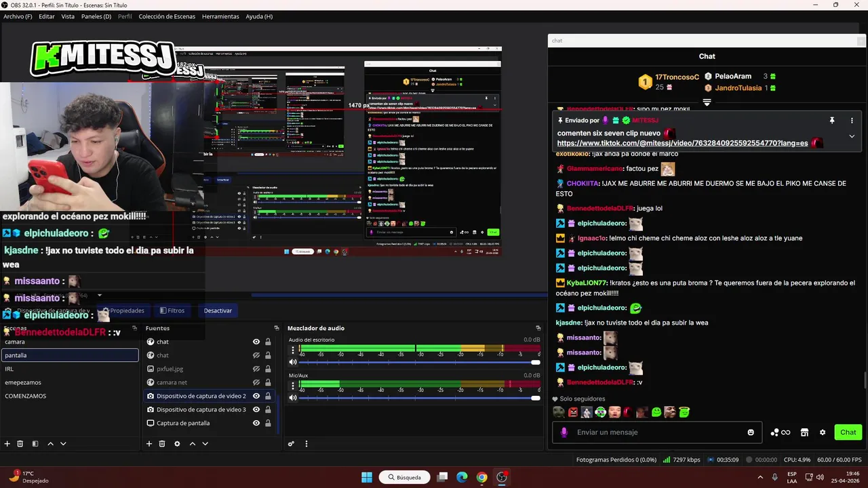Image resolution: width=868 pixels, height=488 pixels.
Task: Show the camara net source
Action: 256,382
